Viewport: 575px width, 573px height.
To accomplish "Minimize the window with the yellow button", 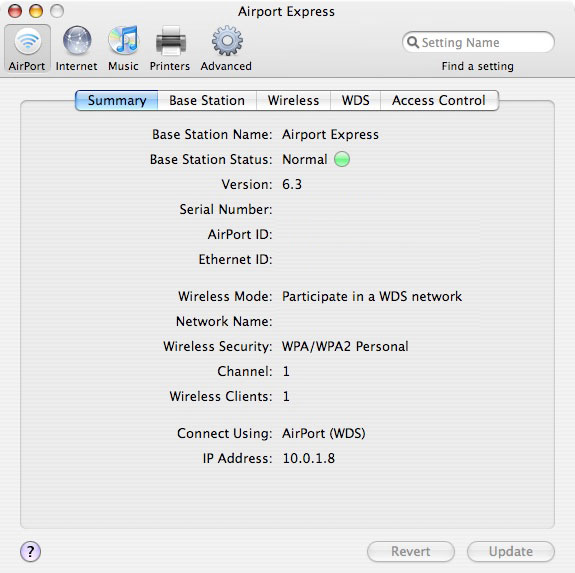I will point(36,11).
